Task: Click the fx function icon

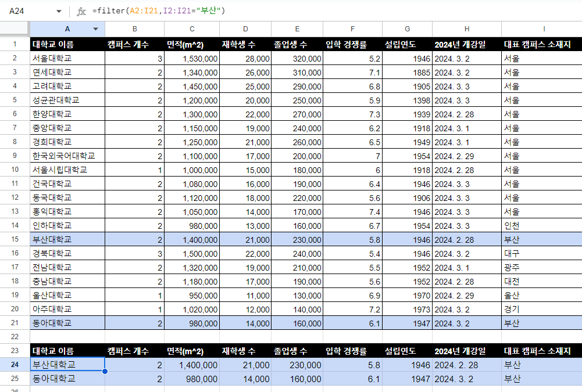Action: coord(81,12)
